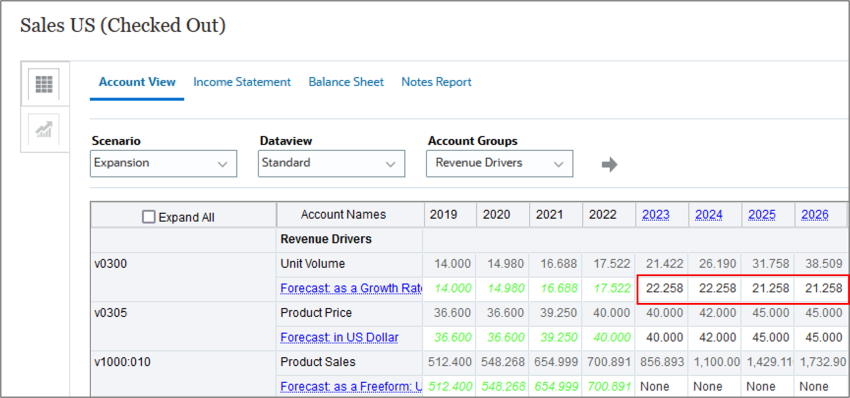Switch to the Account View tab

click(137, 82)
